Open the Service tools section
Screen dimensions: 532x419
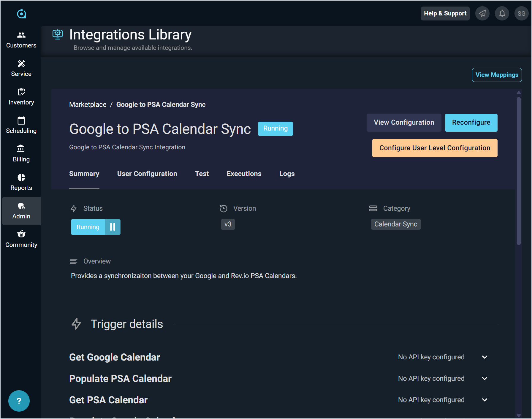[21, 68]
